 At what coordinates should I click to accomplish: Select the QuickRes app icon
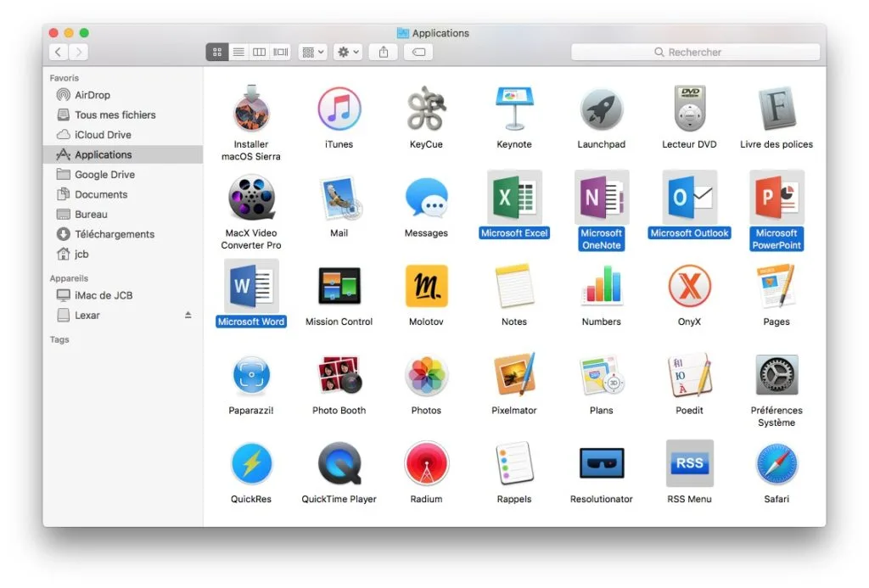(x=251, y=464)
